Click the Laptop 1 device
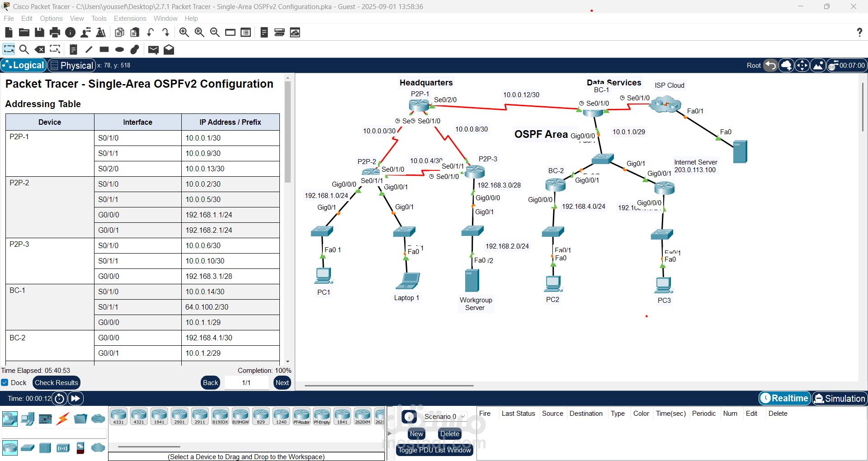Image resolution: width=868 pixels, height=461 pixels. 408,281
